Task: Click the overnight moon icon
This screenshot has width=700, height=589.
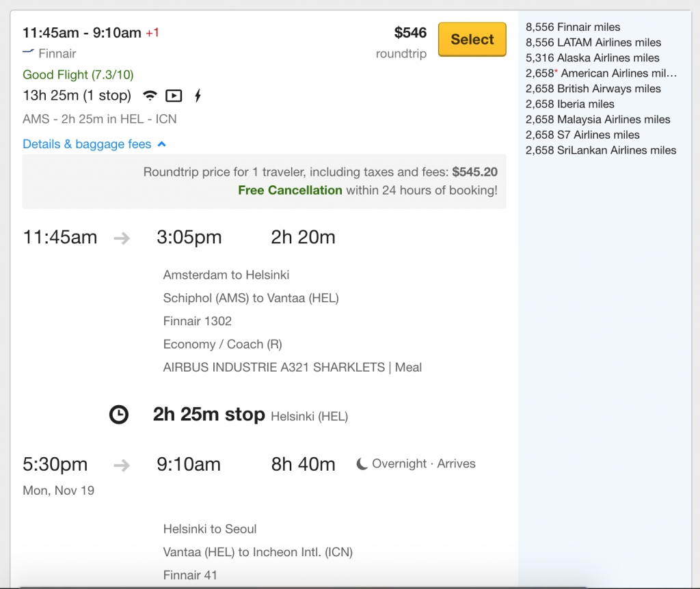Action: pos(362,464)
